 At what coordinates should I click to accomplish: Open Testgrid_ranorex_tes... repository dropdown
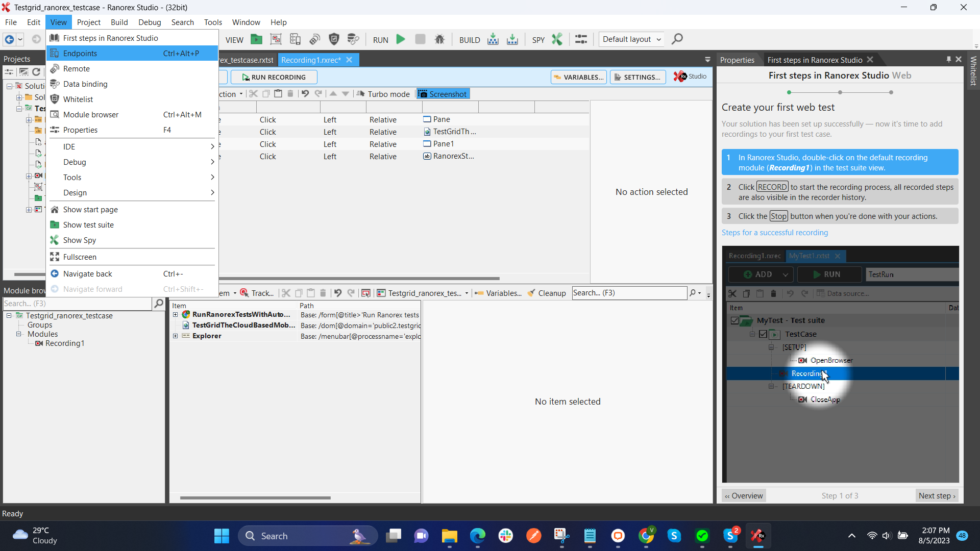click(423, 293)
